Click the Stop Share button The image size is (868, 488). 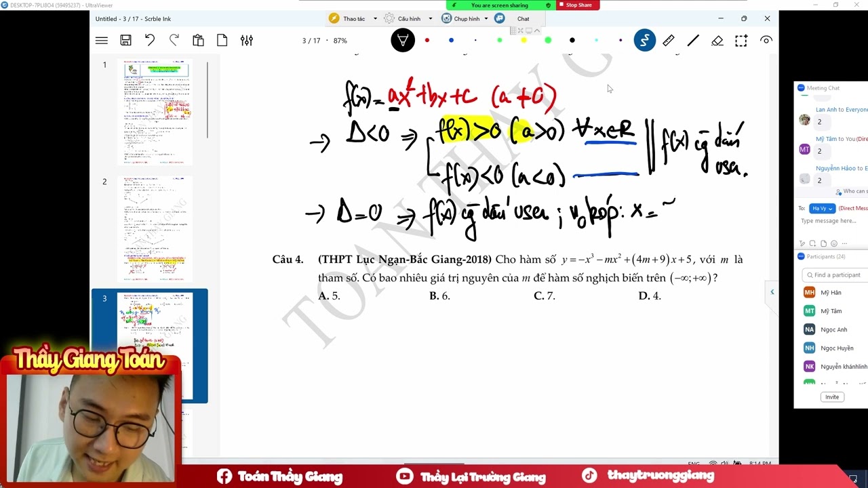[578, 5]
